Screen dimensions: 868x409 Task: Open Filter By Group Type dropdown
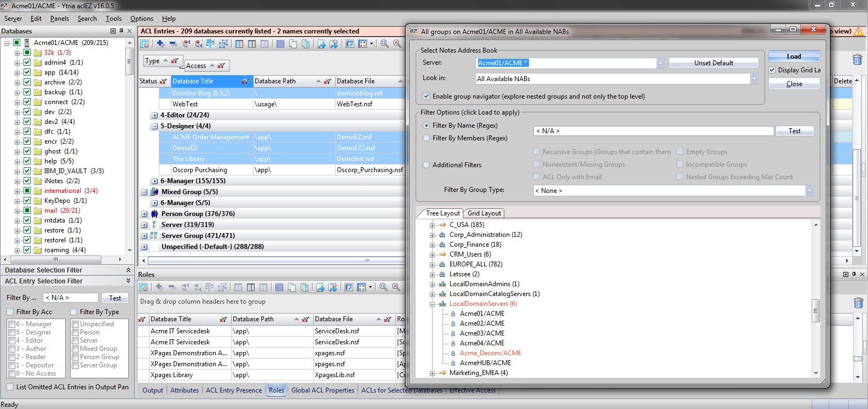(809, 191)
